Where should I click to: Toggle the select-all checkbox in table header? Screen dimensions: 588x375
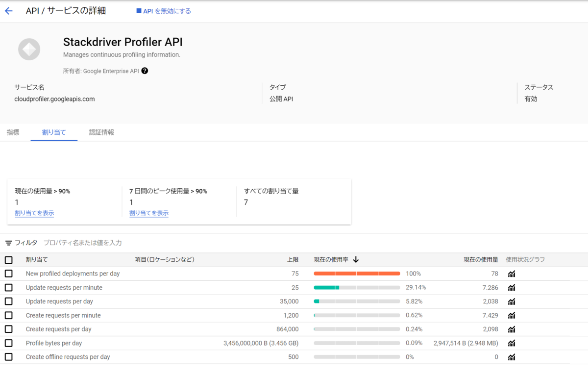pos(8,260)
